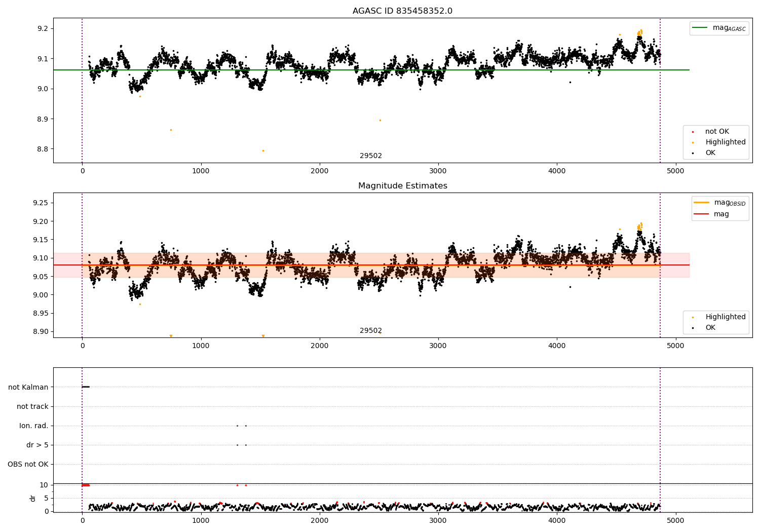Select 'Highlighted' legend entry in Magnitude Estimates plot
The image size is (760, 532).
coord(726,317)
